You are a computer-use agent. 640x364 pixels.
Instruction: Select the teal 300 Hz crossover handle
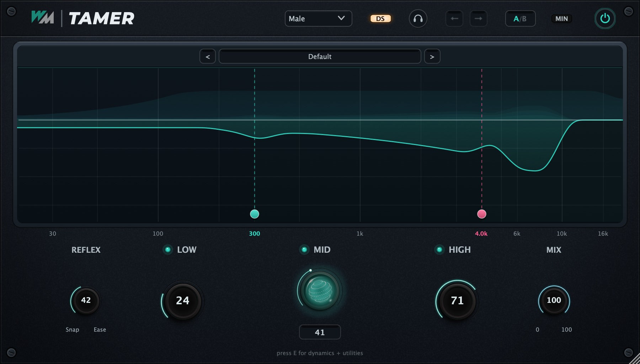point(255,214)
